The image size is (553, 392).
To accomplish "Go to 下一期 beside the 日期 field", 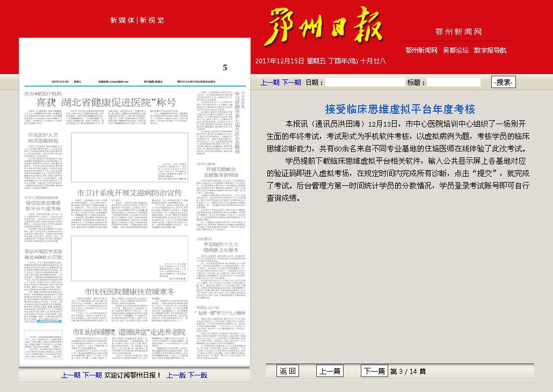I will [x=292, y=83].
